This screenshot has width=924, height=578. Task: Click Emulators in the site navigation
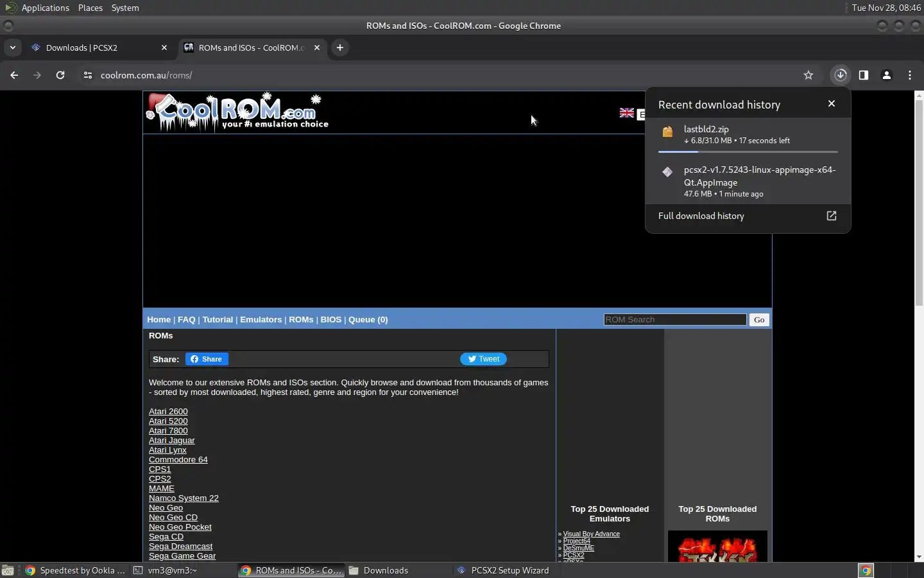click(x=261, y=320)
